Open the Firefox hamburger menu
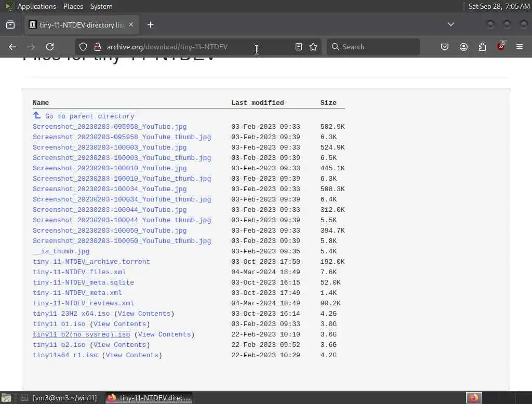 pos(520,47)
